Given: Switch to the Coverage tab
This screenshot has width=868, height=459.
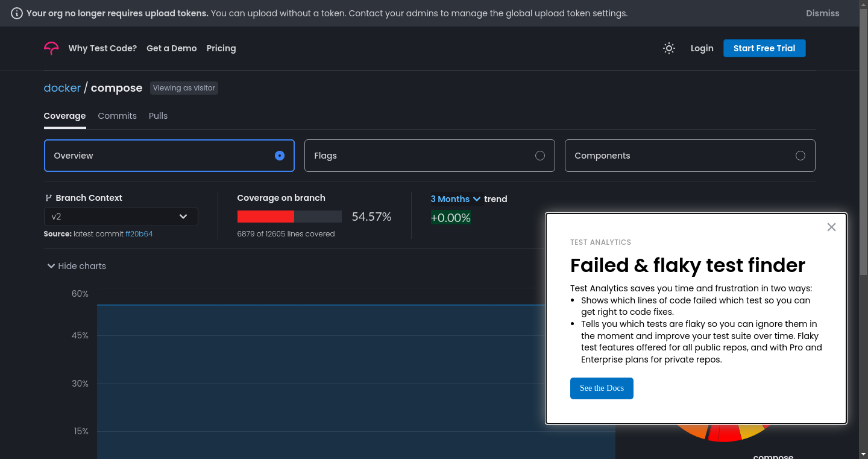Looking at the screenshot, I should (65, 116).
